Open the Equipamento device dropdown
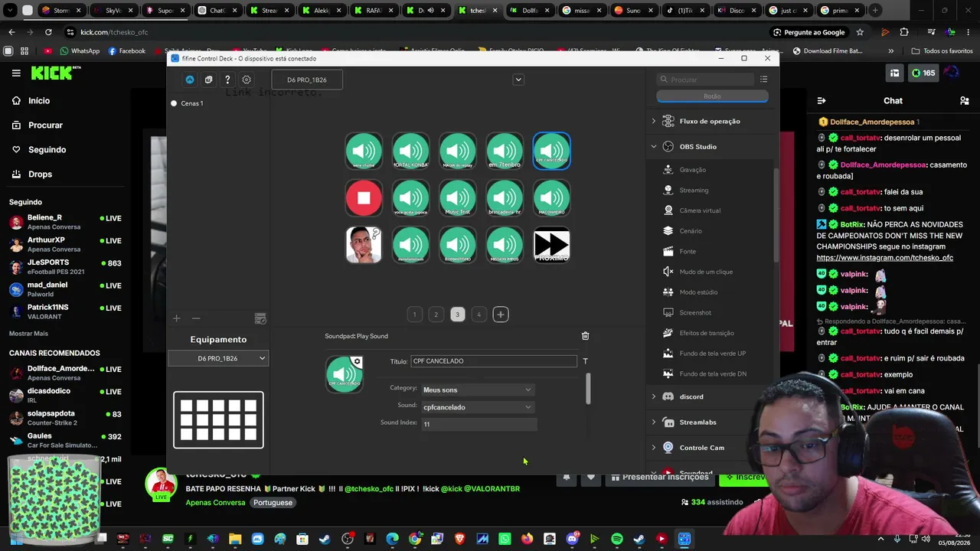980x551 pixels. 218,358
